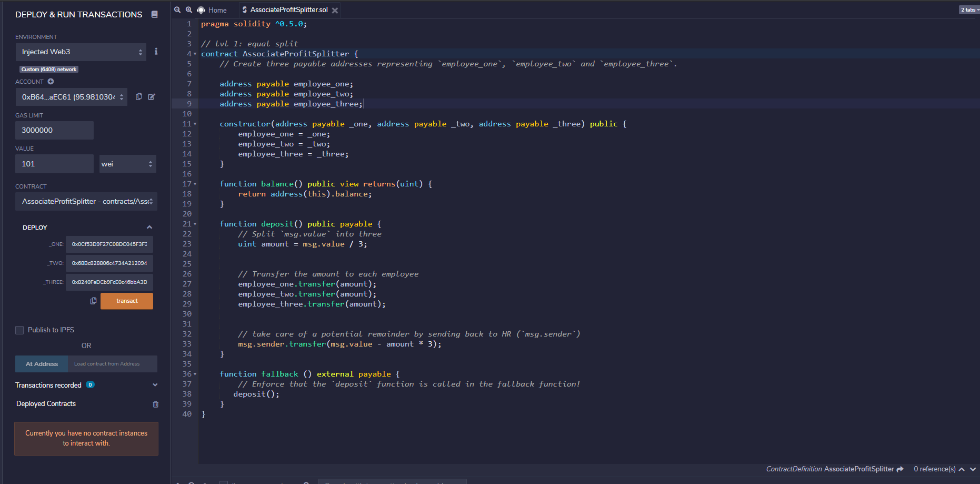Click the go-to-definition arrow icon in status bar
The image size is (980, 484).
(900, 469)
